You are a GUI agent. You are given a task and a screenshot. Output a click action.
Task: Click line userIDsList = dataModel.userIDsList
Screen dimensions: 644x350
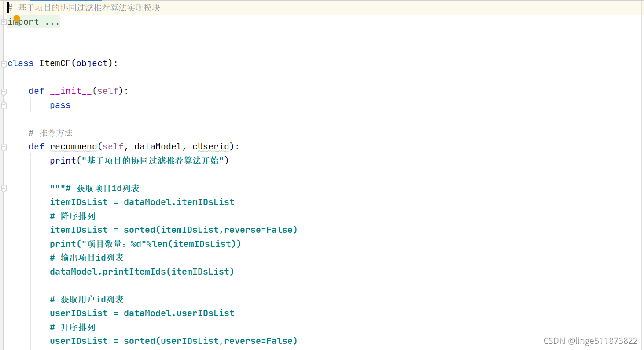(x=142, y=313)
